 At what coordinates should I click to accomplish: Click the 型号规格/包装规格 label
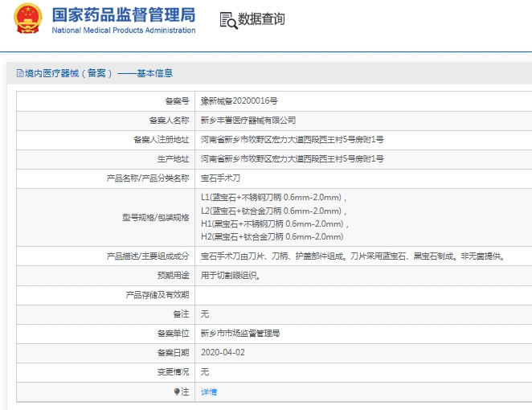click(155, 218)
